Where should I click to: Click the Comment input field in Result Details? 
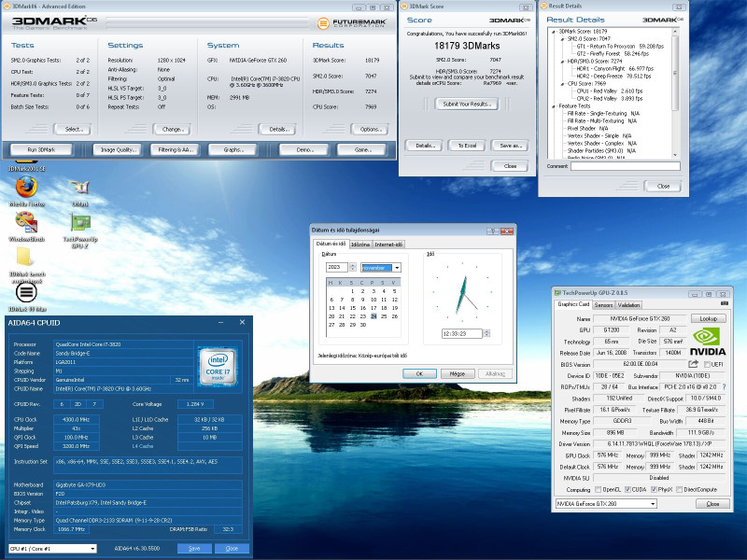pyautogui.click(x=626, y=166)
